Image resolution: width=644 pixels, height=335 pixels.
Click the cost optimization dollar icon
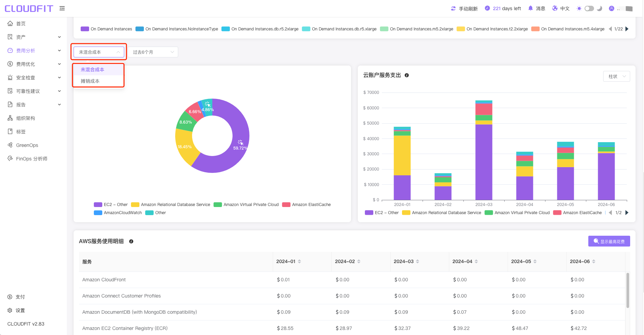pos(10,64)
